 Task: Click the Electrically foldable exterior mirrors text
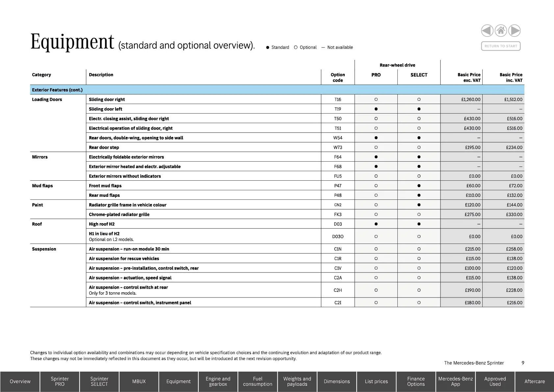(x=126, y=157)
